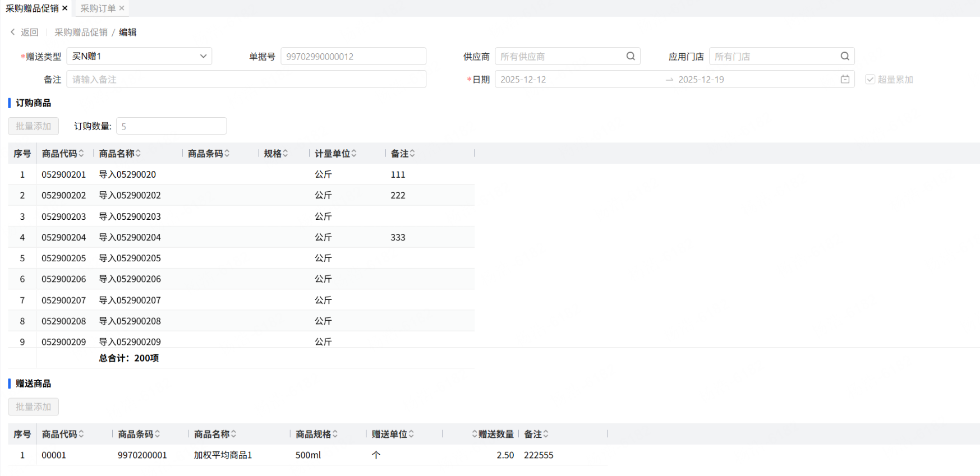Viewport: 980px width, 476px height.
Task: Switch to the 采购订单 tab
Action: (98, 8)
